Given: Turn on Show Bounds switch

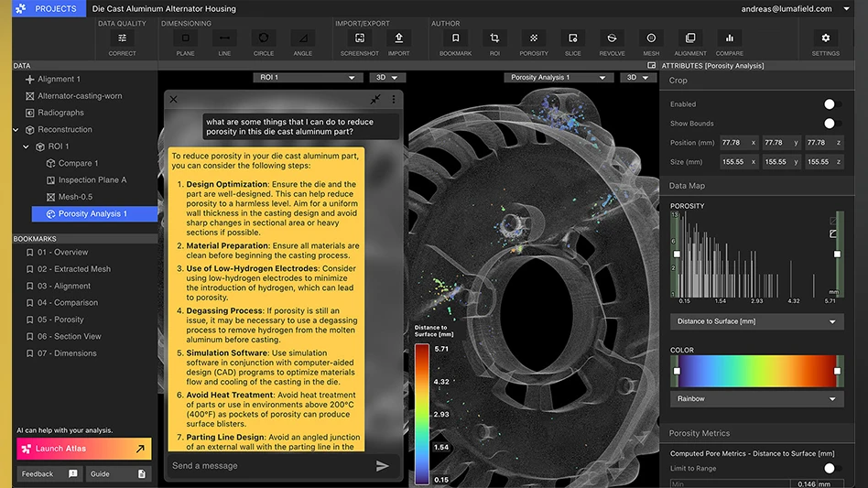Looking at the screenshot, I should click(x=831, y=124).
